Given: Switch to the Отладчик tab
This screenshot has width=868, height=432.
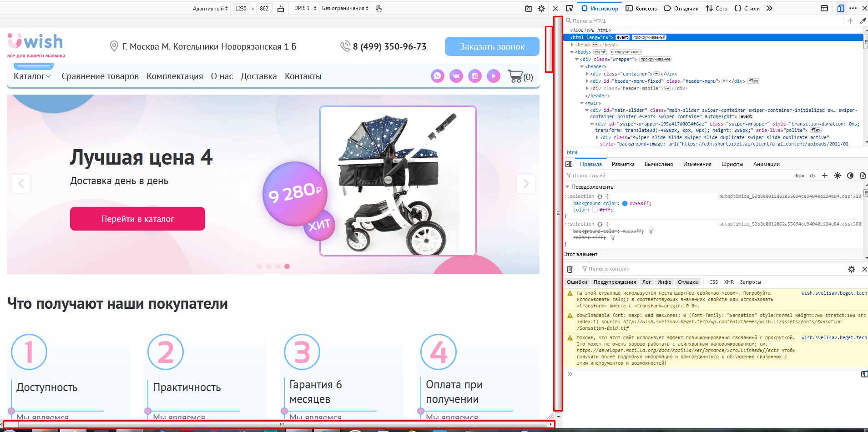Looking at the screenshot, I should click(x=681, y=8).
